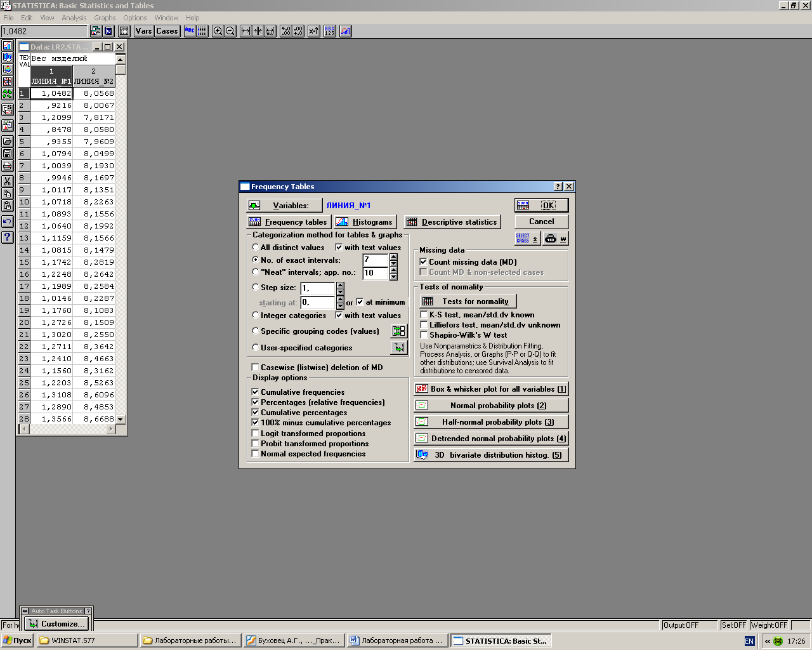
Task: Click the grid lines toggle toolbar icon
Action: pyautogui.click(x=202, y=30)
